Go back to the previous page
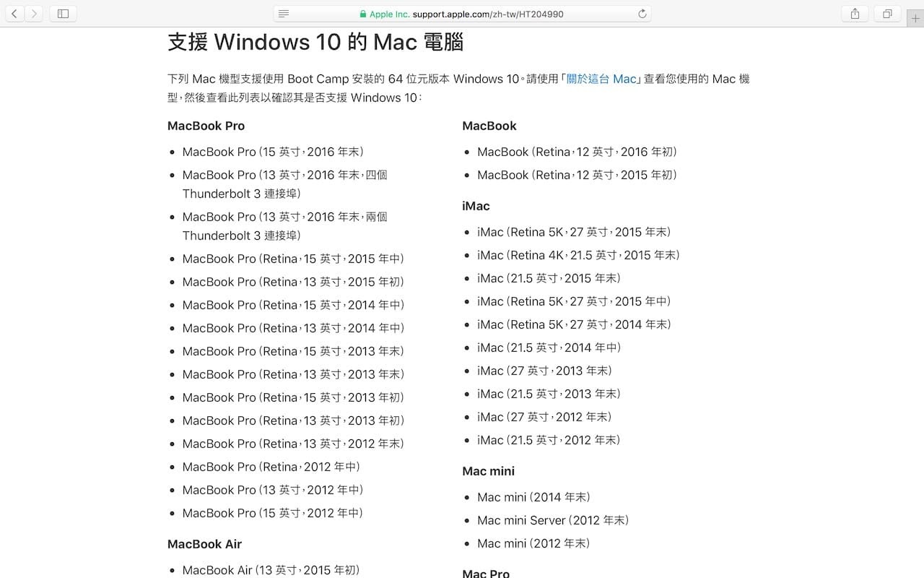 (x=14, y=14)
